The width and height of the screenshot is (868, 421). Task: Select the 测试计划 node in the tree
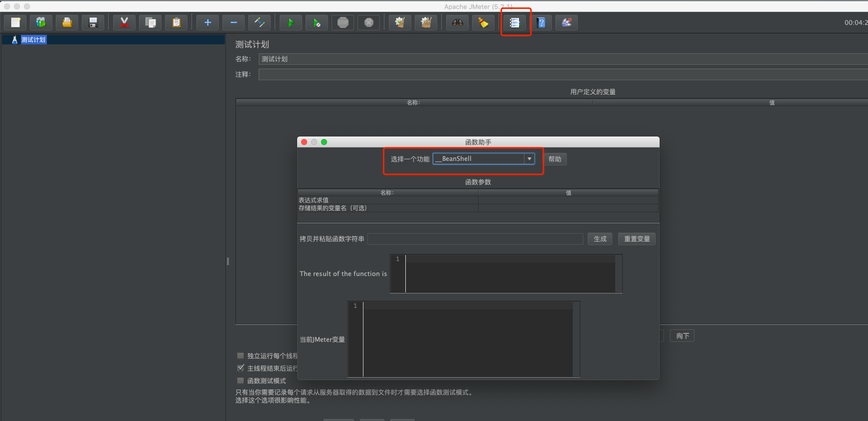click(x=33, y=40)
